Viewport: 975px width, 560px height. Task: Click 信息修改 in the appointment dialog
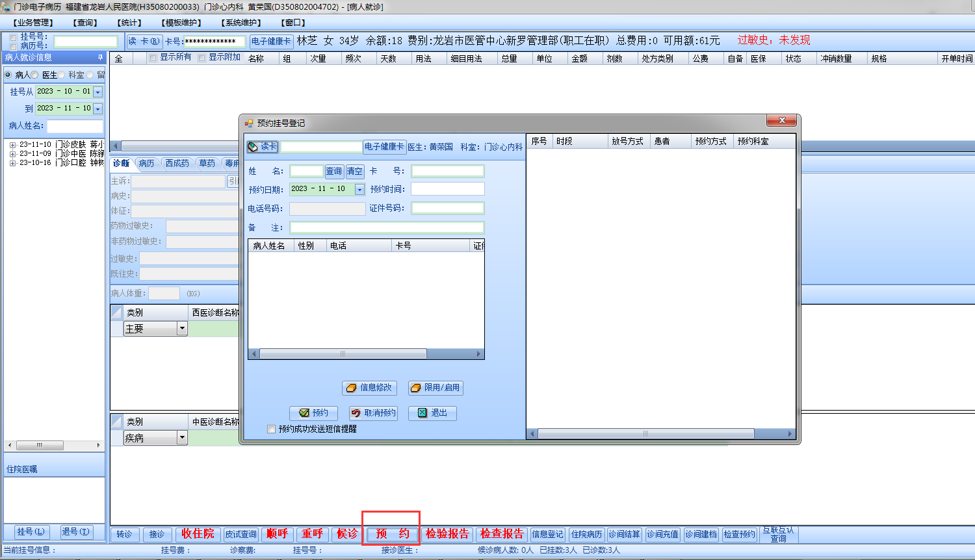(x=369, y=388)
